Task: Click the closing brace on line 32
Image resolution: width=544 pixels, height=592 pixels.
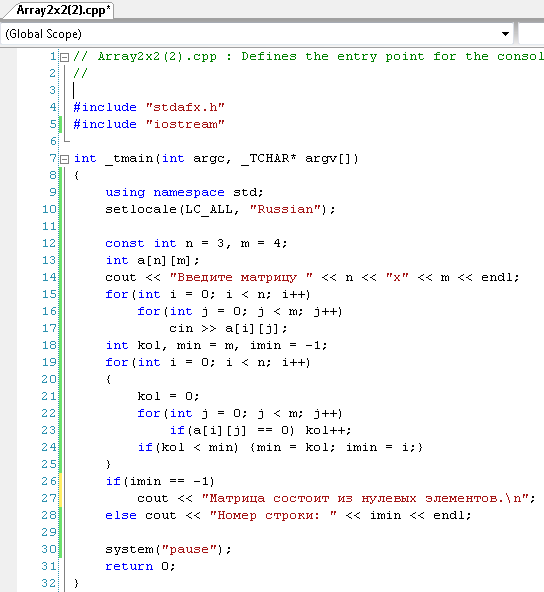Action: [x=76, y=583]
